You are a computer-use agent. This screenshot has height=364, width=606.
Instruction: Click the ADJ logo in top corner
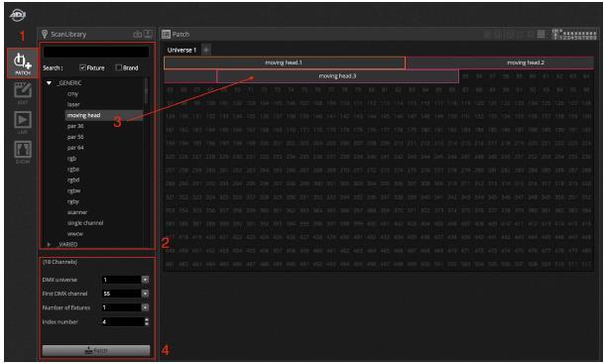tap(18, 15)
